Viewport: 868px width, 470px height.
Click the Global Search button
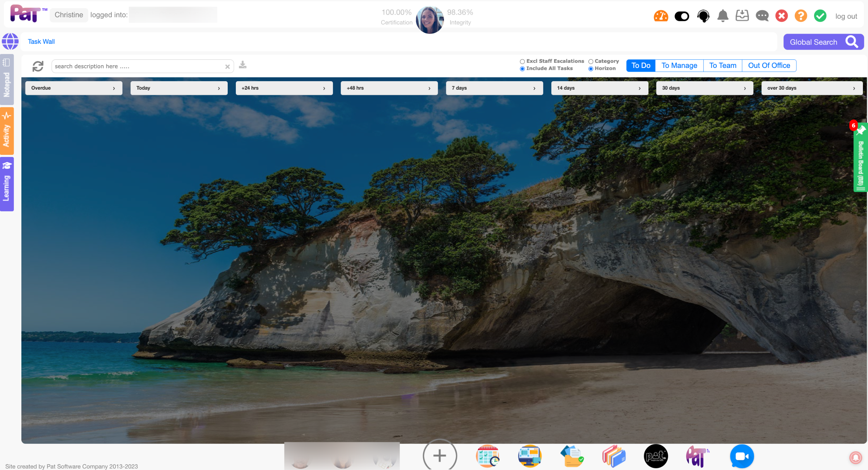coord(823,42)
